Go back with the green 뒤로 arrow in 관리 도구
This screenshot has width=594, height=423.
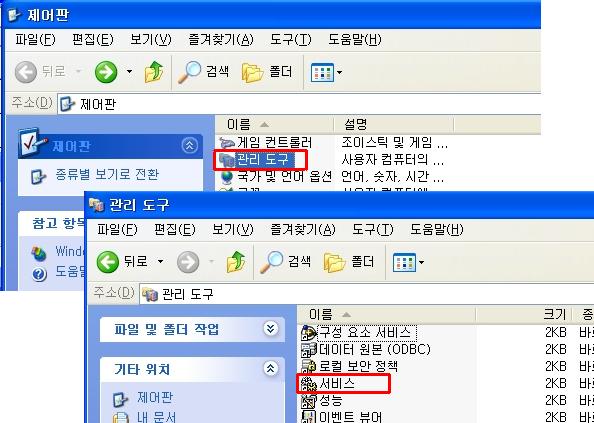pos(108,262)
